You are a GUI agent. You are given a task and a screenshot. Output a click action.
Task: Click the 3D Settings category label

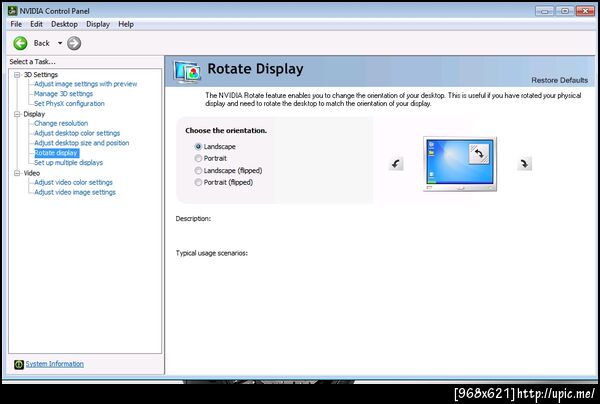click(x=41, y=75)
